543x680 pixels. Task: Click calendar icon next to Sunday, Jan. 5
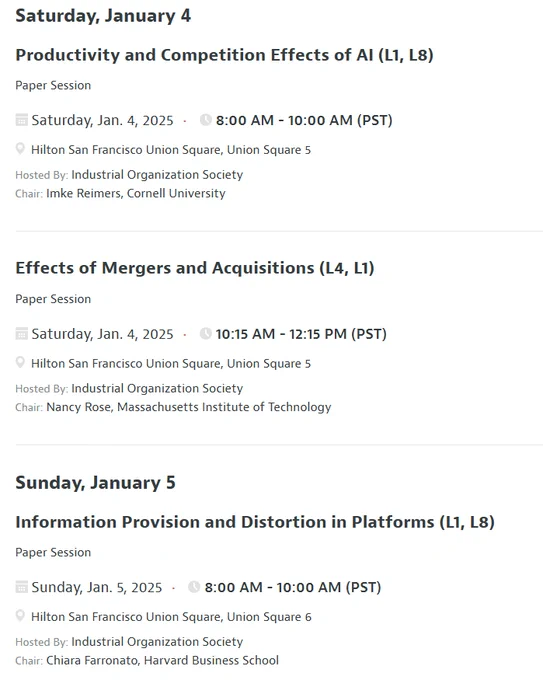(21, 587)
